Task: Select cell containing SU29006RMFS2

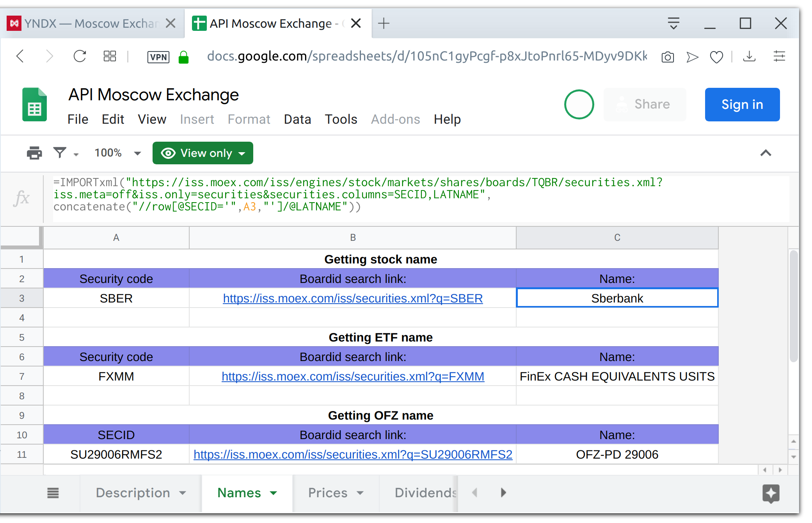Action: pyautogui.click(x=116, y=454)
